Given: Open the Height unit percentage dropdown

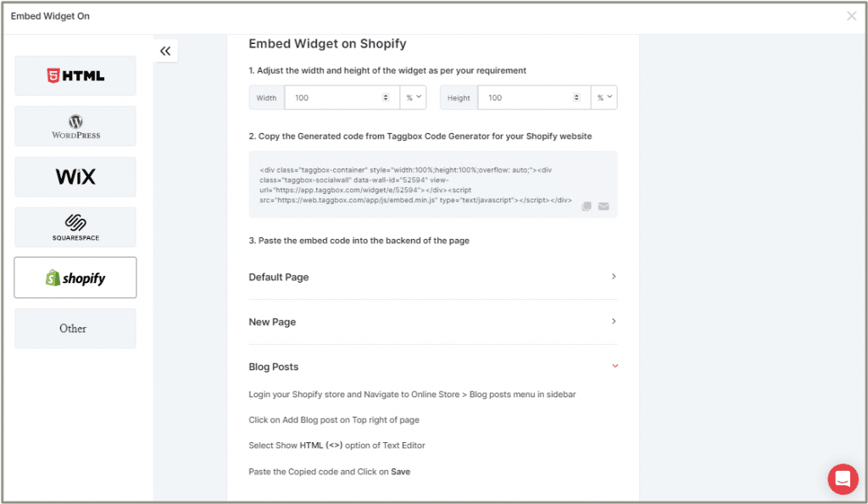Looking at the screenshot, I should [x=604, y=97].
